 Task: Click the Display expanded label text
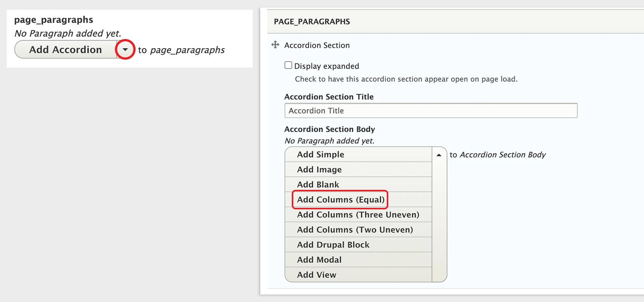[327, 66]
